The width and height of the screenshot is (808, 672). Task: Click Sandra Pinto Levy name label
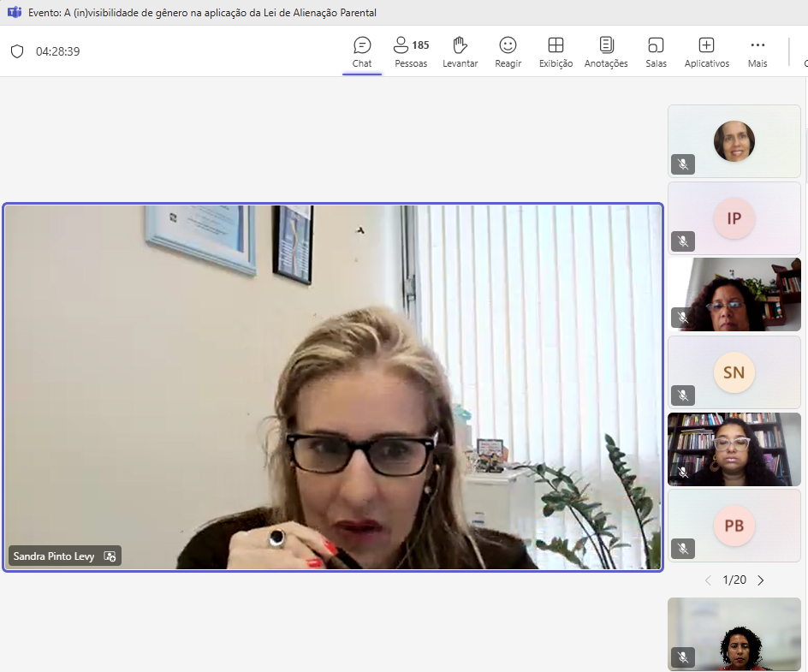tap(54, 556)
